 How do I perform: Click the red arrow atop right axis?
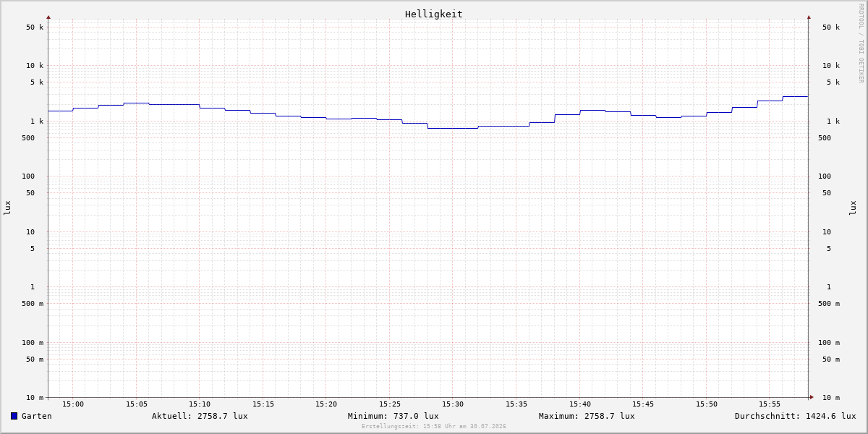pyautogui.click(x=809, y=17)
